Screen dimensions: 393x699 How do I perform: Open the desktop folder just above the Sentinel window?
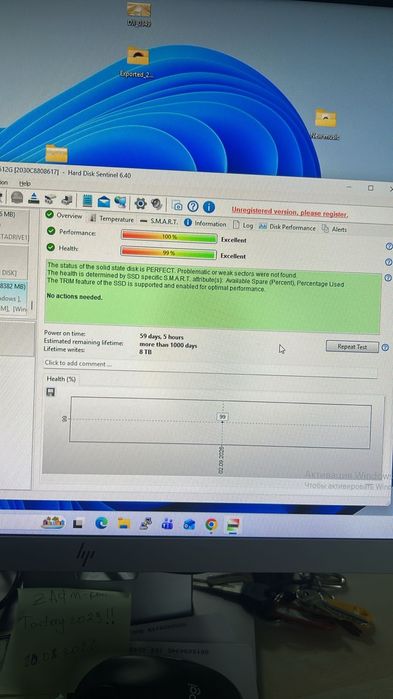click(57, 153)
